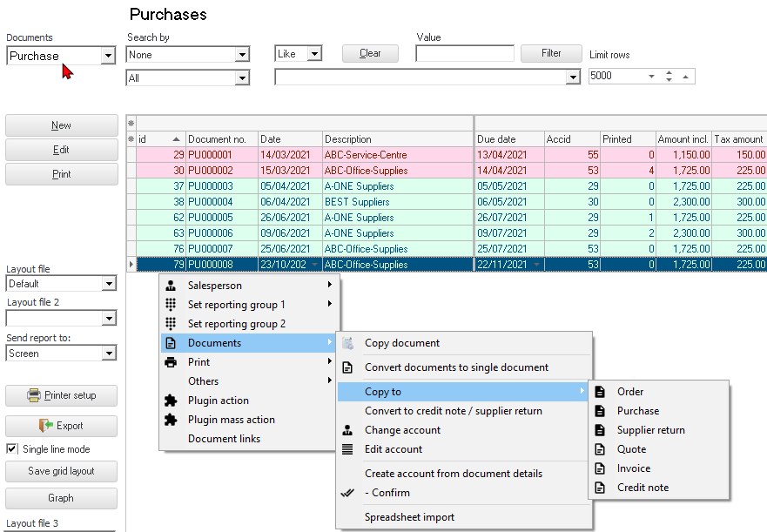767x532 pixels.
Task: Open the Send report to Screen dropdown
Action: [109, 354]
